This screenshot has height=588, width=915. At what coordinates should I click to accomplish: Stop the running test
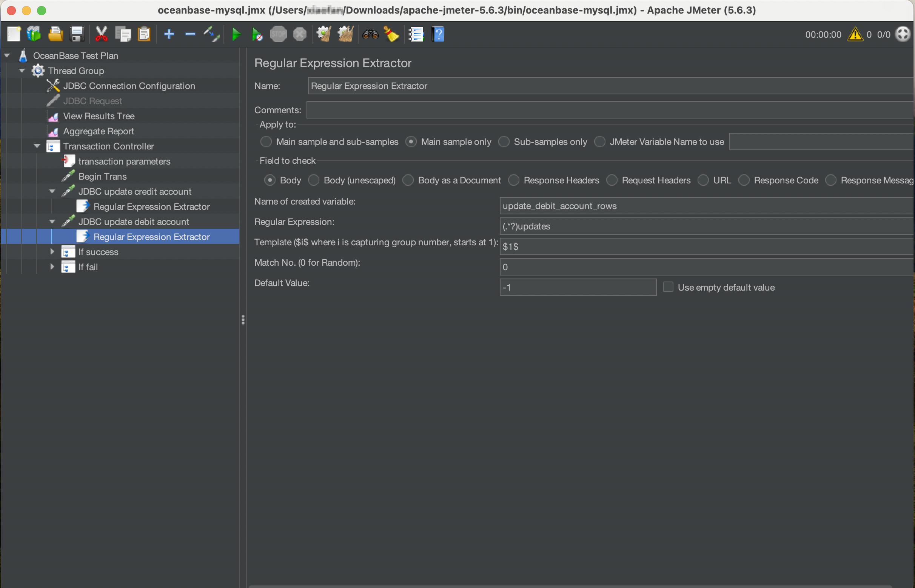pyautogui.click(x=279, y=34)
